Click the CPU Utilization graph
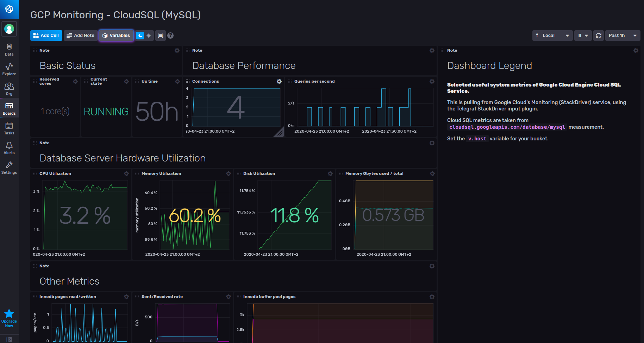The image size is (644, 343). point(85,215)
